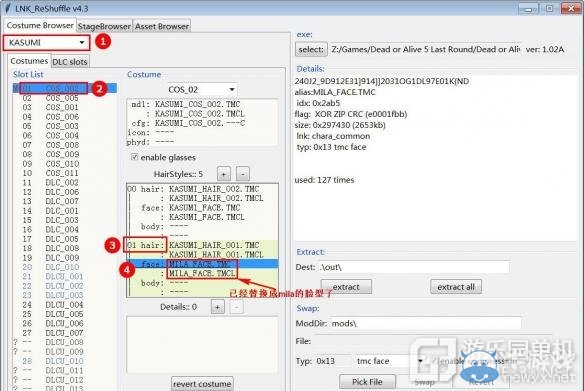
Task: Open the DLC slots tab
Action: (x=70, y=62)
